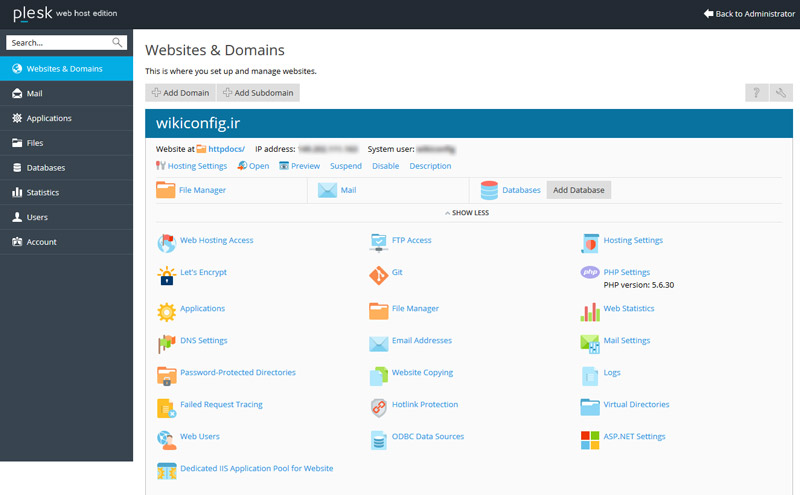Viewport: 800px width, 495px height.
Task: Open the httpdocs/ folder link
Action: point(226,149)
